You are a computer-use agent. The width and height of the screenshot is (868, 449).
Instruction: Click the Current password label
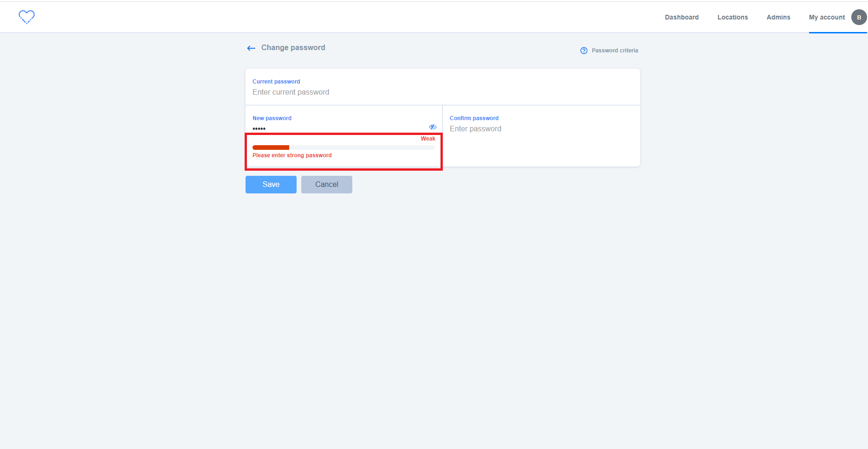276,81
